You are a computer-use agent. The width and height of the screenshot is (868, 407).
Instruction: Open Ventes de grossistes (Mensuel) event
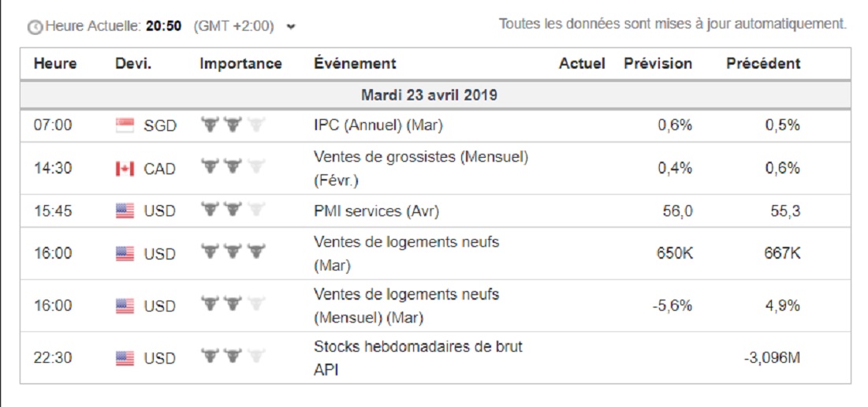click(x=420, y=157)
